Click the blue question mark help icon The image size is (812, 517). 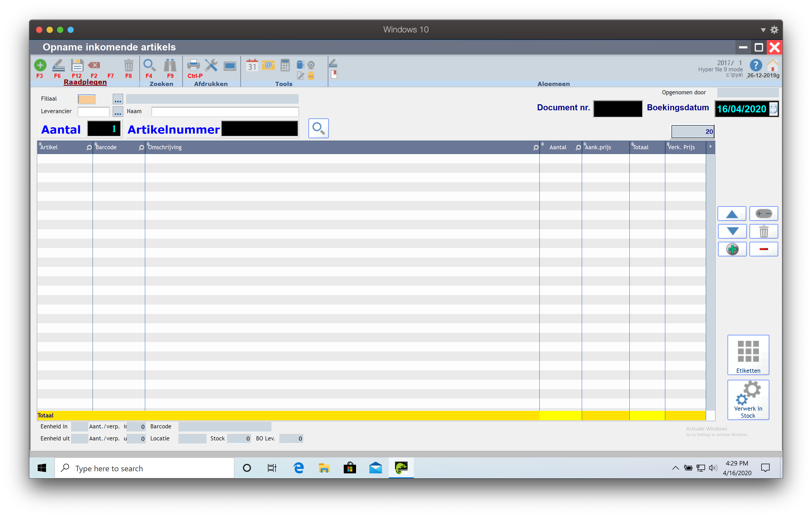pos(755,65)
